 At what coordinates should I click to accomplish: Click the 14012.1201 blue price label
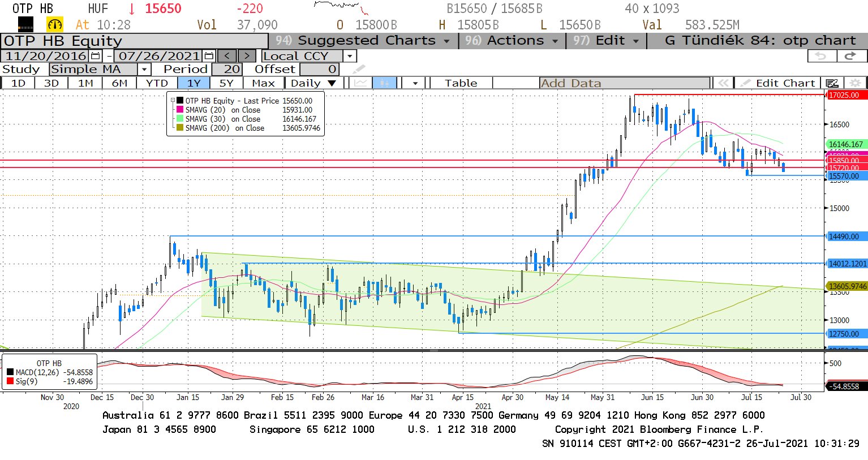click(x=847, y=263)
